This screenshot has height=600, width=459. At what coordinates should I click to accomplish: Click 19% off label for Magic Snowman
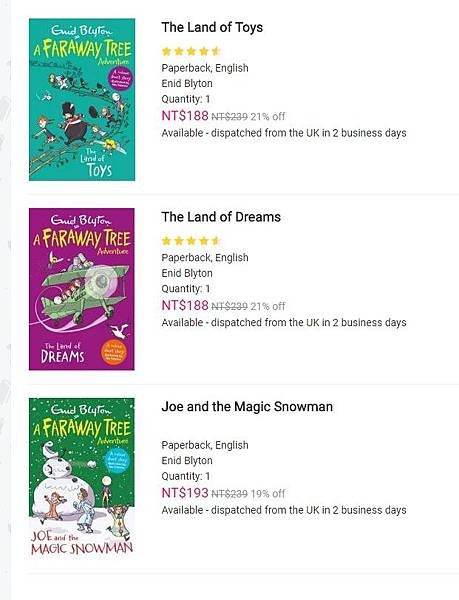point(268,494)
